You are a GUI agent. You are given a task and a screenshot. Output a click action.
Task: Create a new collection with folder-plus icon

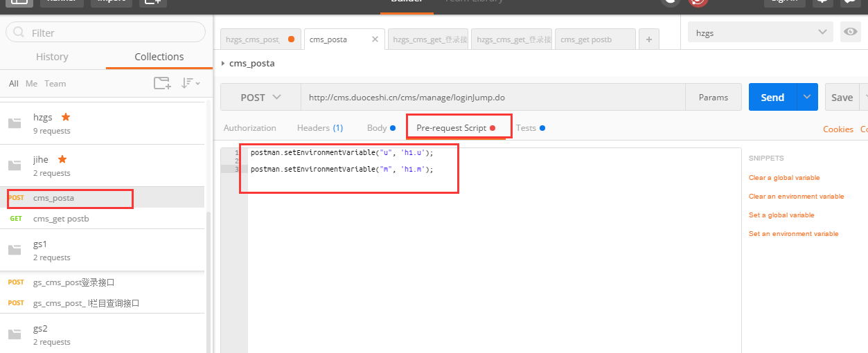161,83
